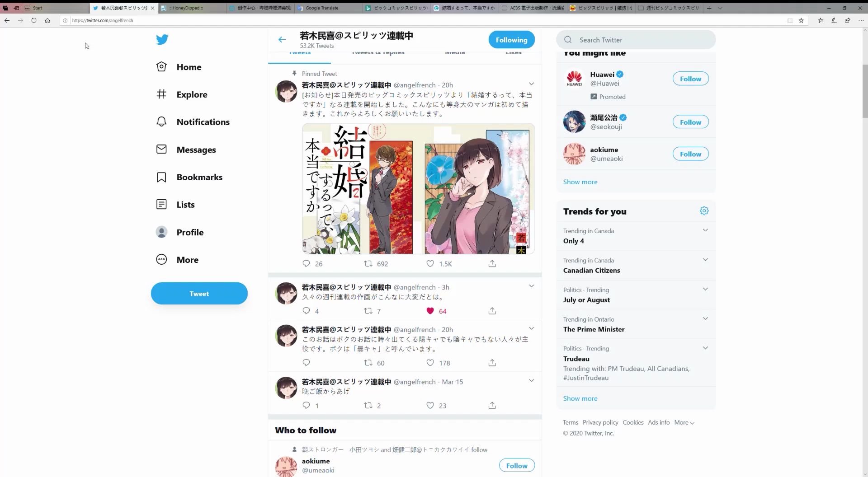Share the 3h tweet
Viewport: 868px width, 477px height.
pos(492,311)
